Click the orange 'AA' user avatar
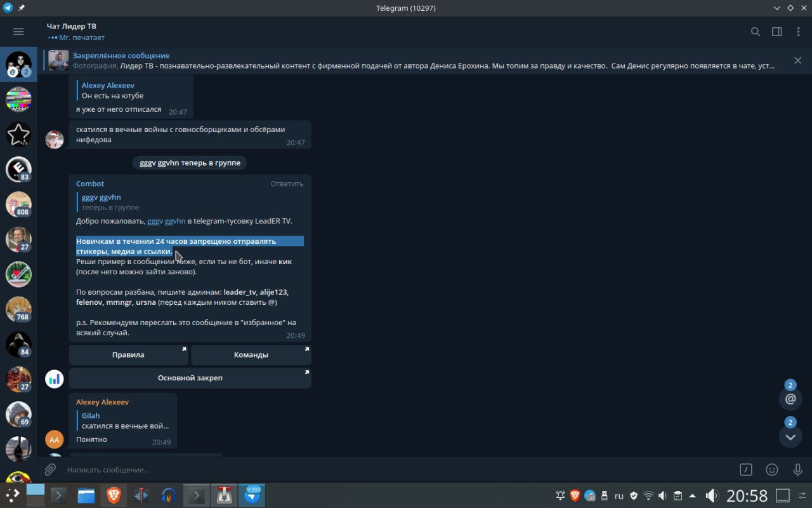 tap(55, 439)
